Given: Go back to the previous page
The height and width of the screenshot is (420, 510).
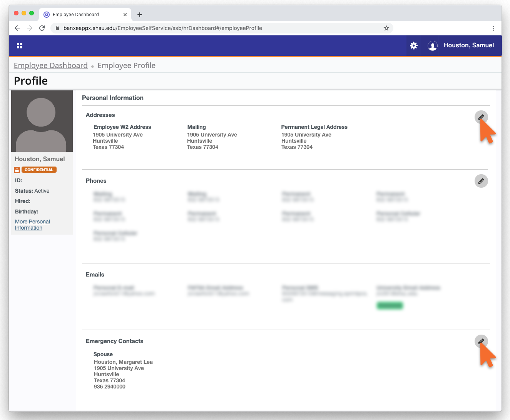Looking at the screenshot, I should click(x=17, y=28).
